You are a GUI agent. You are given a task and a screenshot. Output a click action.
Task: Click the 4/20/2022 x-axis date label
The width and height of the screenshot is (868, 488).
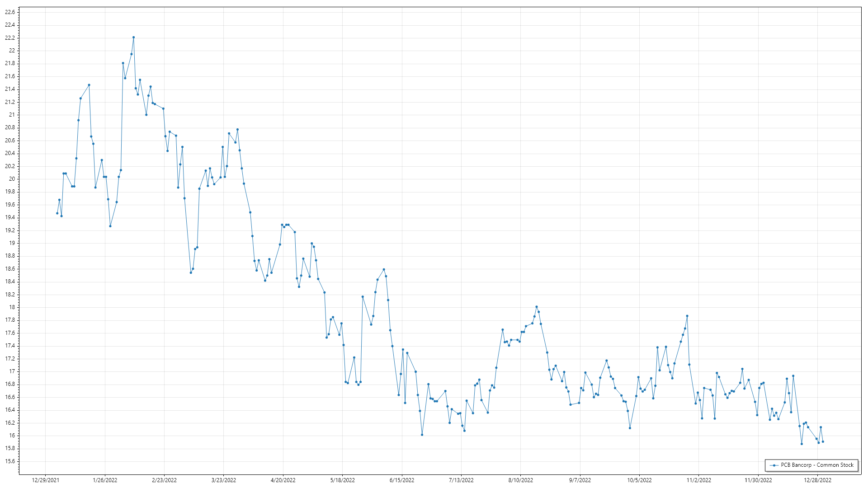pos(283,480)
